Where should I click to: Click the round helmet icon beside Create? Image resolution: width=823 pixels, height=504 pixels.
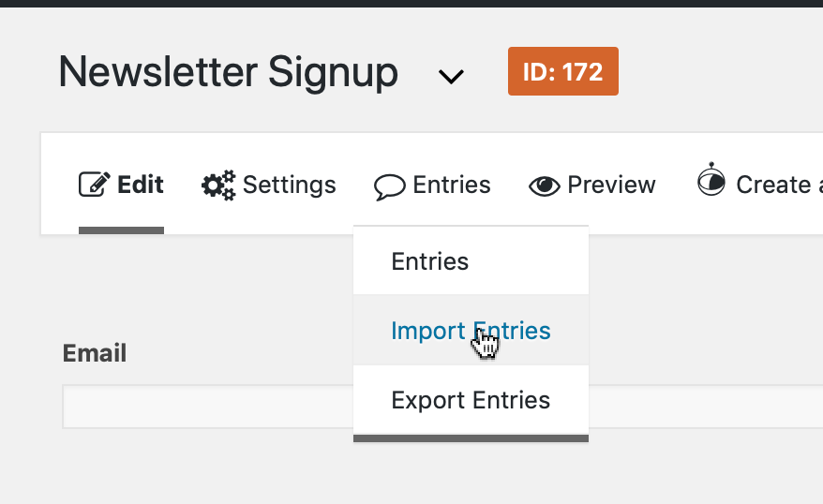711,179
